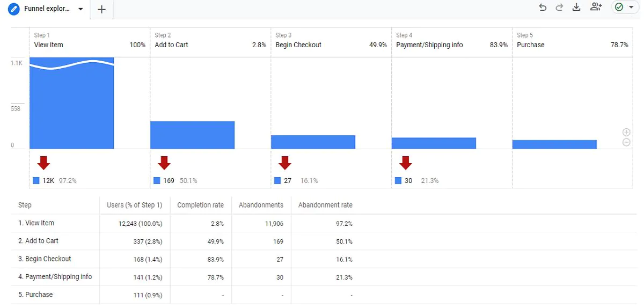Select the Funnel exploration tab

click(x=47, y=9)
